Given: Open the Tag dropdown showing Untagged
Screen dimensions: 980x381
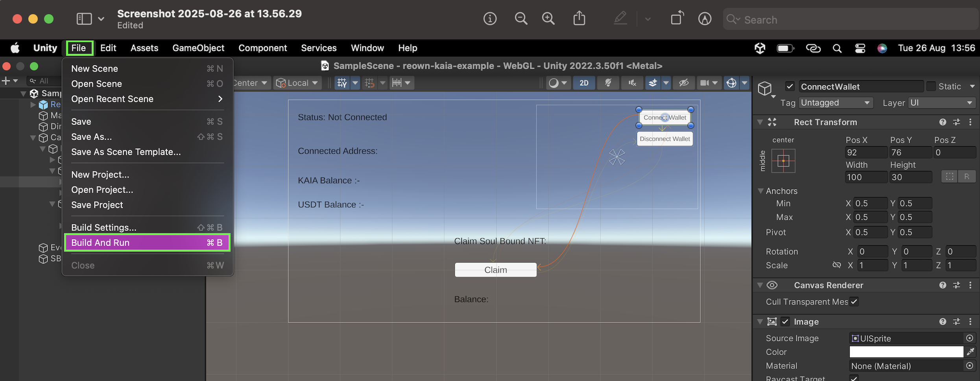Looking at the screenshot, I should coord(836,103).
